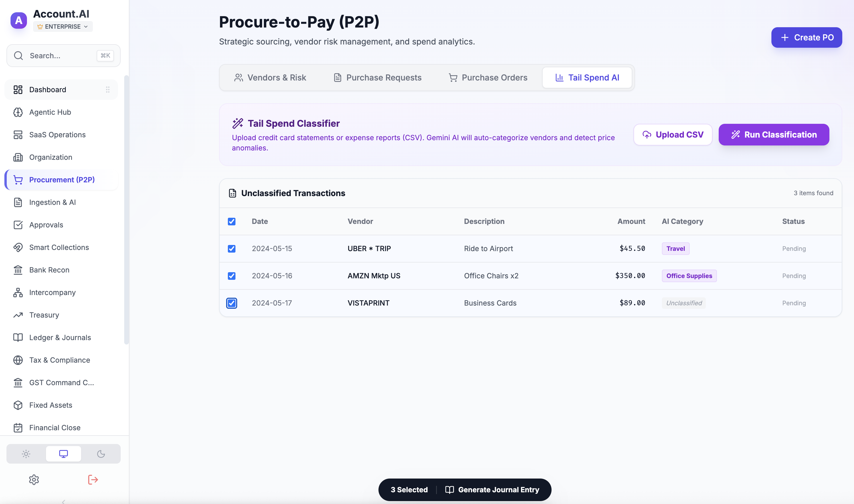
Task: Open the ENTERPRISE plan dropdown
Action: pyautogui.click(x=63, y=27)
